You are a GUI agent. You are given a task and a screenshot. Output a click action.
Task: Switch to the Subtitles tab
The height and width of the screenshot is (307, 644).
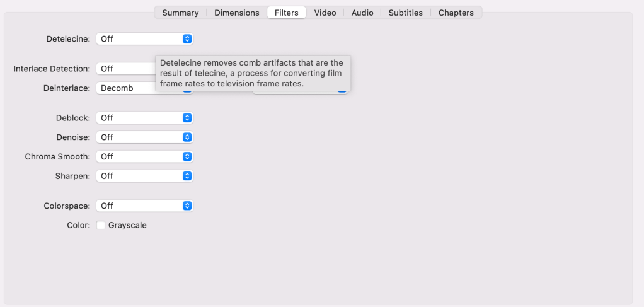coord(405,13)
